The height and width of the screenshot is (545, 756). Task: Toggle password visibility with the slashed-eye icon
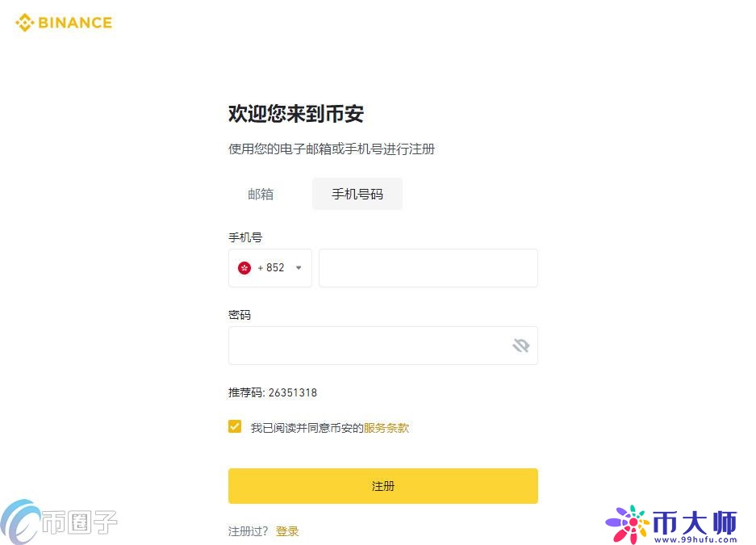coord(520,345)
